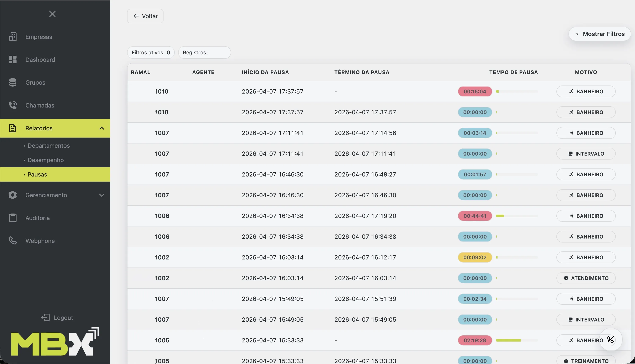This screenshot has width=635, height=364.
Task: Click the Registros field
Action: coord(204,52)
